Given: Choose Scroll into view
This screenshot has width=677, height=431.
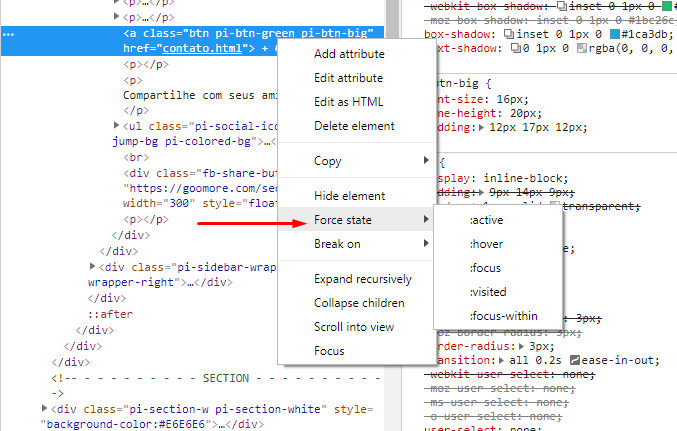Looking at the screenshot, I should pyautogui.click(x=357, y=327).
